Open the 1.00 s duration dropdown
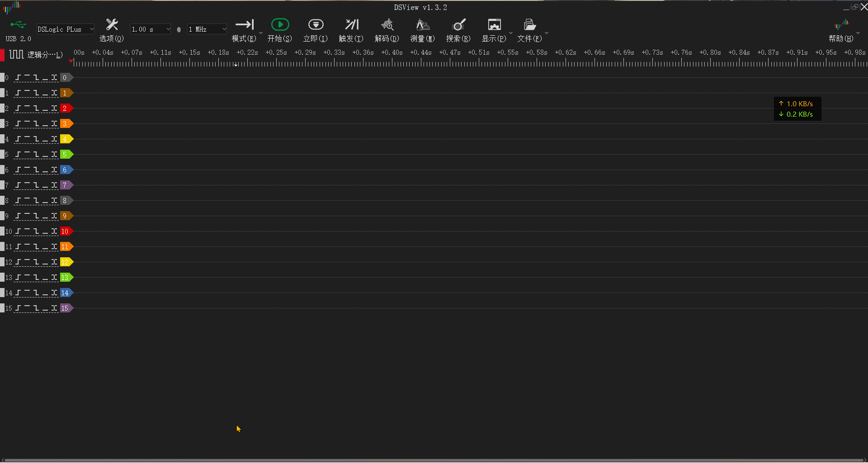The image size is (868, 463). [x=151, y=29]
